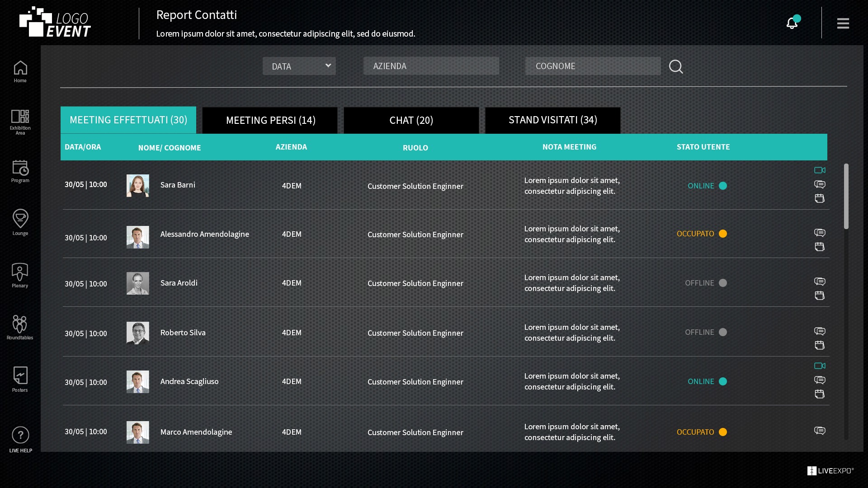Schedule calendar meeting with Sara Barni
Screen dimensions: 868x488
point(820,198)
